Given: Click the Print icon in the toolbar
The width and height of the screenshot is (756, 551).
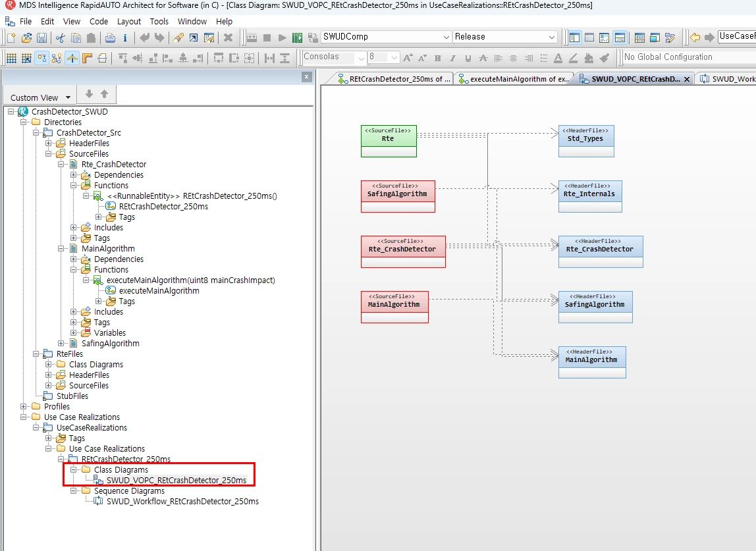Looking at the screenshot, I should (110, 38).
